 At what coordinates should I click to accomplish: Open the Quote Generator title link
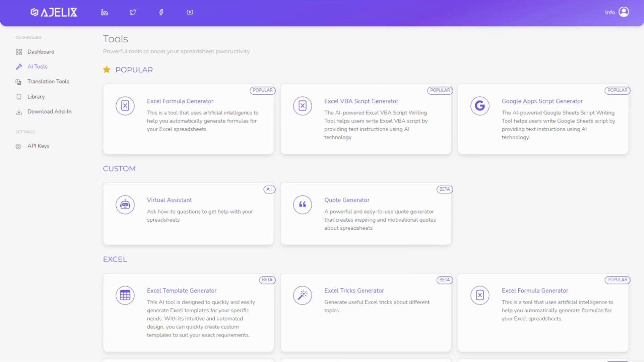pos(346,200)
